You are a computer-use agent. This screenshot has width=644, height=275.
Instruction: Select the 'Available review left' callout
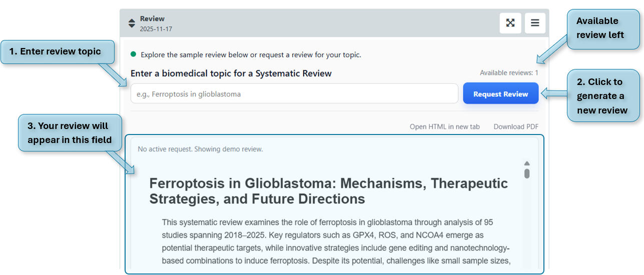602,28
